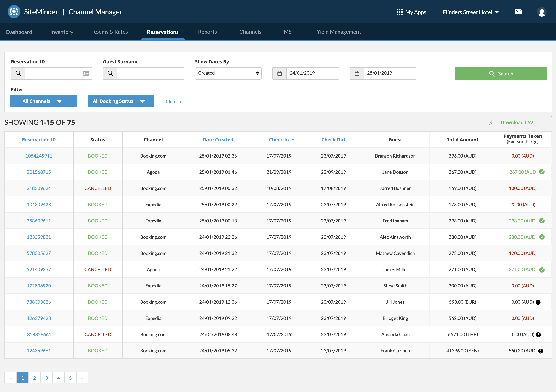Switch to the Inventory tab
Image resolution: width=556 pixels, height=392 pixels.
tap(62, 32)
